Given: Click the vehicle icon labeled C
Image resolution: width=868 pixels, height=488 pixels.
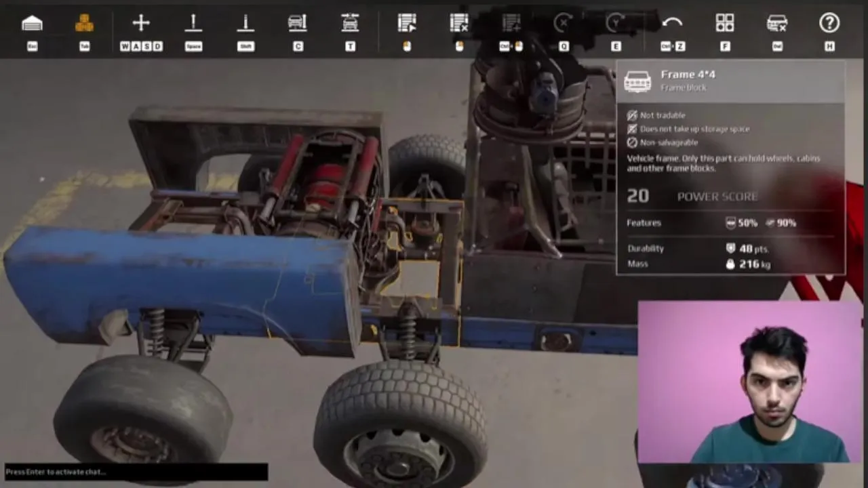Looking at the screenshot, I should 298,24.
